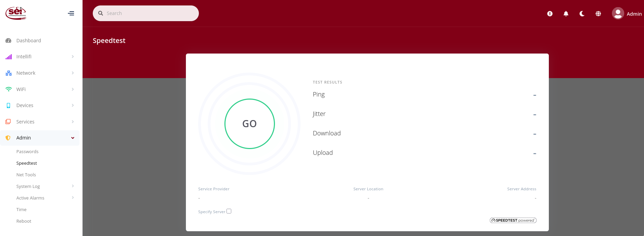Expand the Intellifi menu chevron
Image resolution: width=644 pixels, height=236 pixels.
coord(73,57)
